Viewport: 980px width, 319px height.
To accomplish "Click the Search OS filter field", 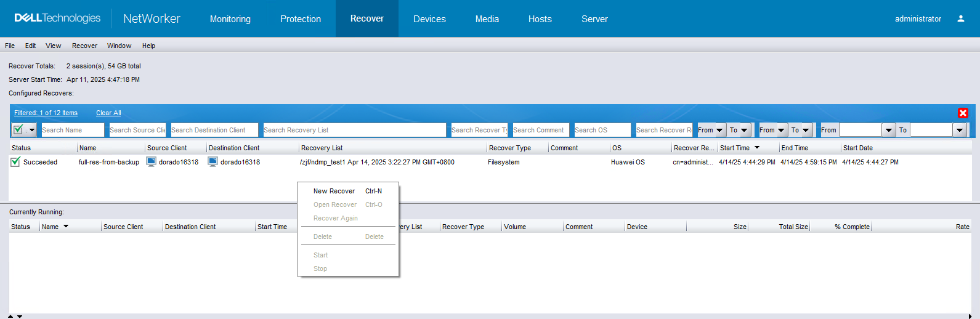I will [602, 130].
